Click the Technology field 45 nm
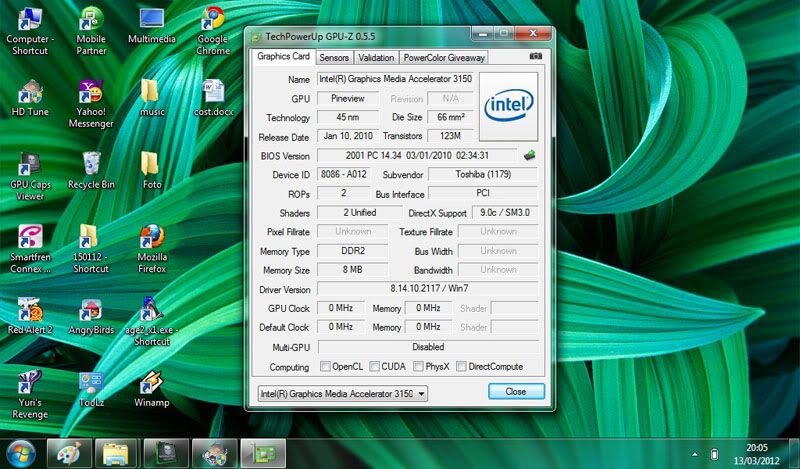 (x=348, y=117)
